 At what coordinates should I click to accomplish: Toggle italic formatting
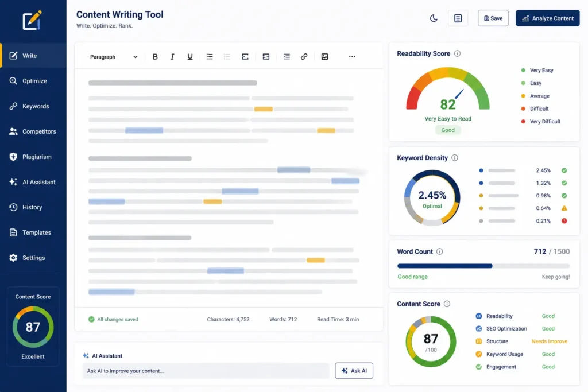[172, 57]
